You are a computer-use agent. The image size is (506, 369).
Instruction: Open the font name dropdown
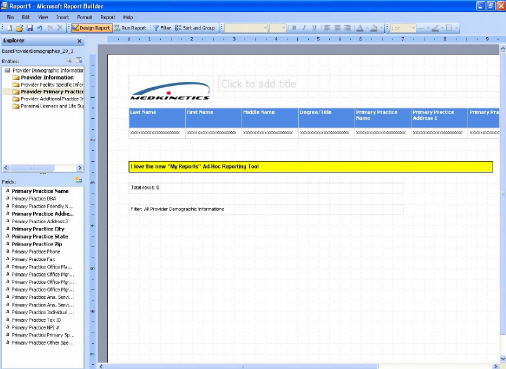tap(246, 28)
